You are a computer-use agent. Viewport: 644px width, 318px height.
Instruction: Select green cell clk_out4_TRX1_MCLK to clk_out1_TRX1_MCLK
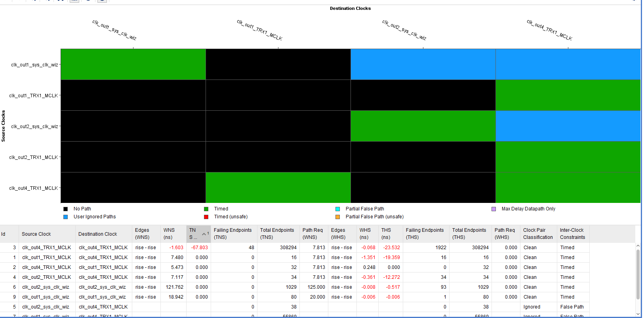coord(278,188)
